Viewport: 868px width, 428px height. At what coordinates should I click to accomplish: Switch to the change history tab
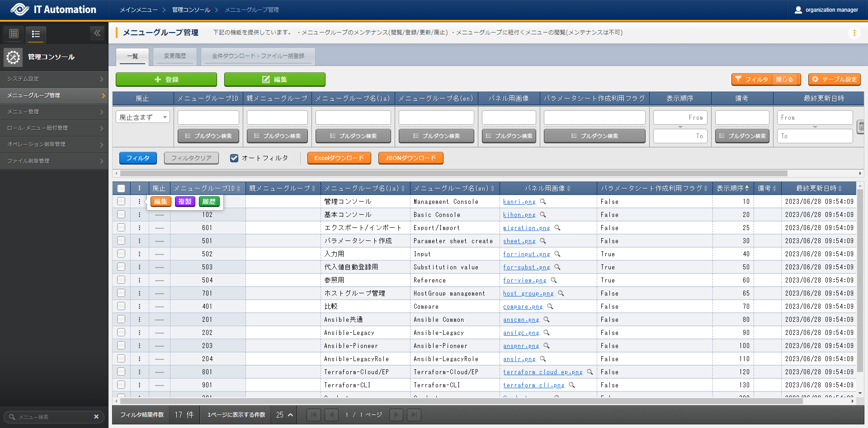coord(175,56)
